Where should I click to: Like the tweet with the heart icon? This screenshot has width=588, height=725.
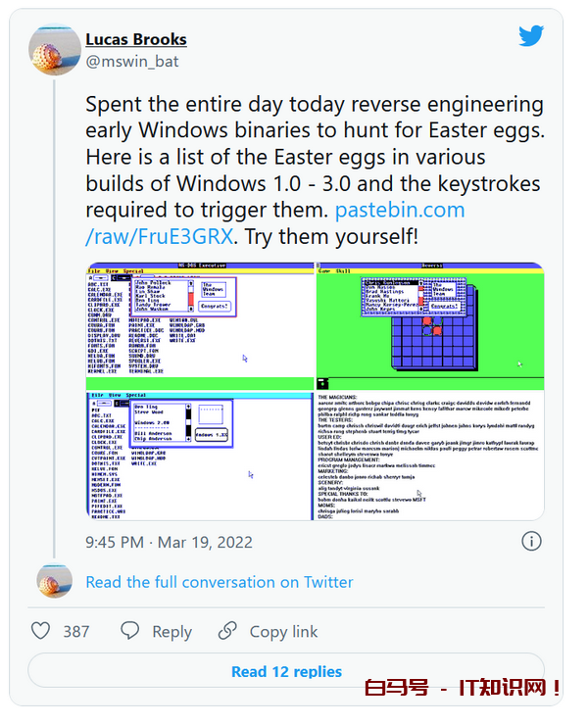pyautogui.click(x=41, y=631)
